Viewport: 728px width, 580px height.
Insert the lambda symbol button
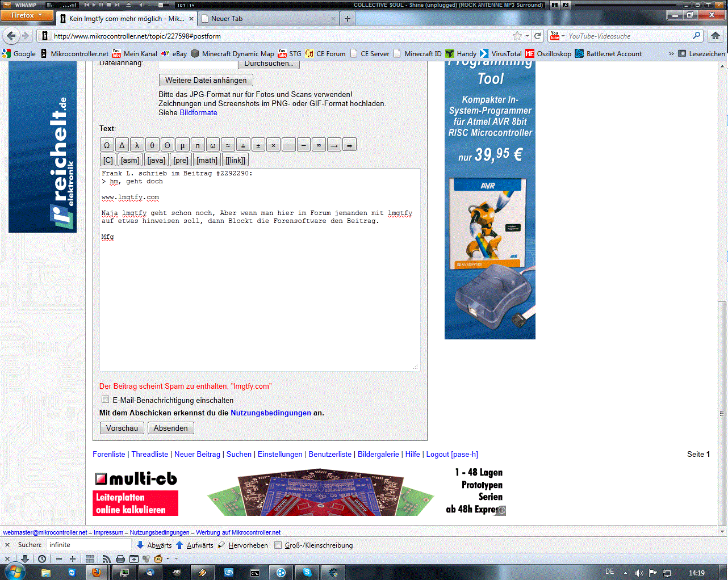coord(137,145)
